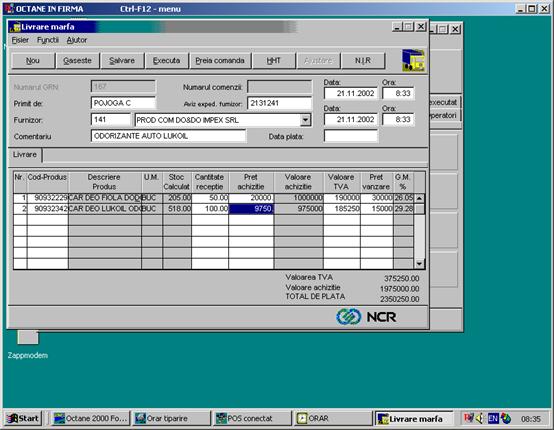Open the Windows Start button
The height and width of the screenshot is (430, 554).
[23, 419]
